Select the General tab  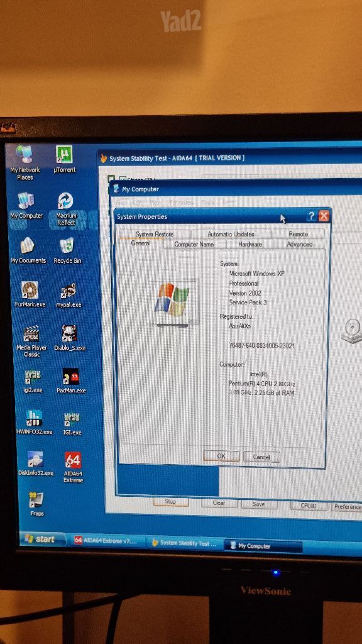pyautogui.click(x=140, y=243)
